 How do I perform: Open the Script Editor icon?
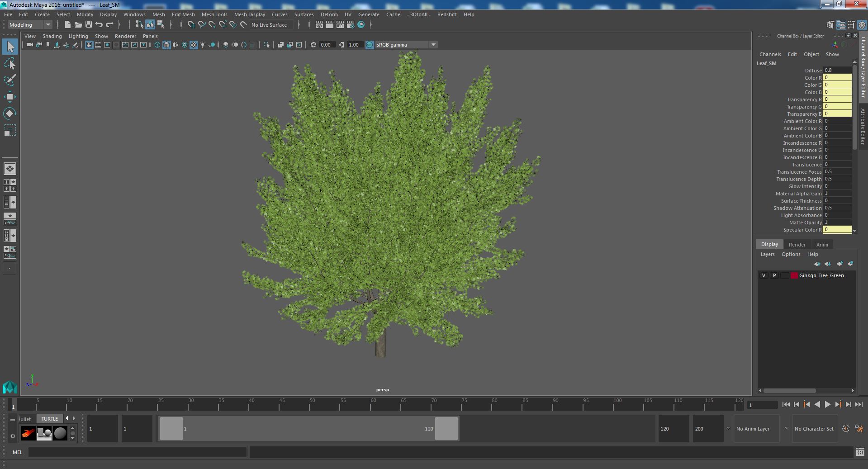860,452
